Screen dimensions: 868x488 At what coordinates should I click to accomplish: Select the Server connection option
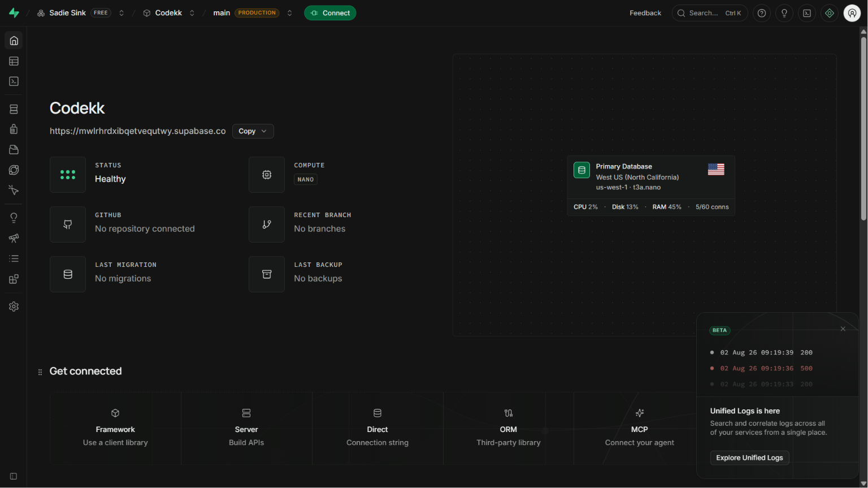click(246, 428)
